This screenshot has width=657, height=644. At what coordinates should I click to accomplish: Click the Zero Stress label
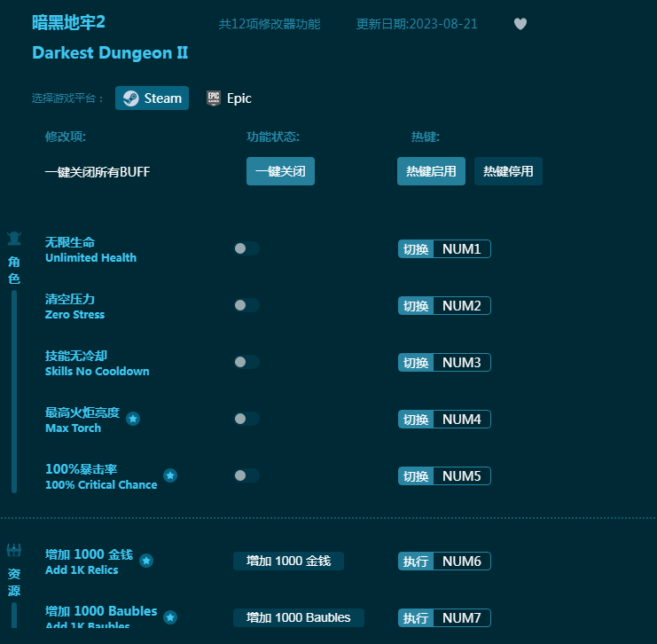(x=75, y=314)
